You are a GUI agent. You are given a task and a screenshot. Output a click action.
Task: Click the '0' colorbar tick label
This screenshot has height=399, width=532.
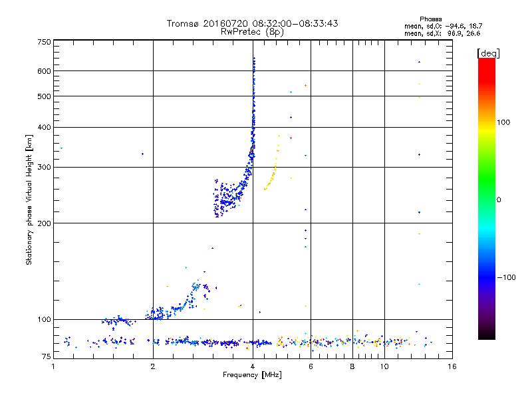[499, 200]
